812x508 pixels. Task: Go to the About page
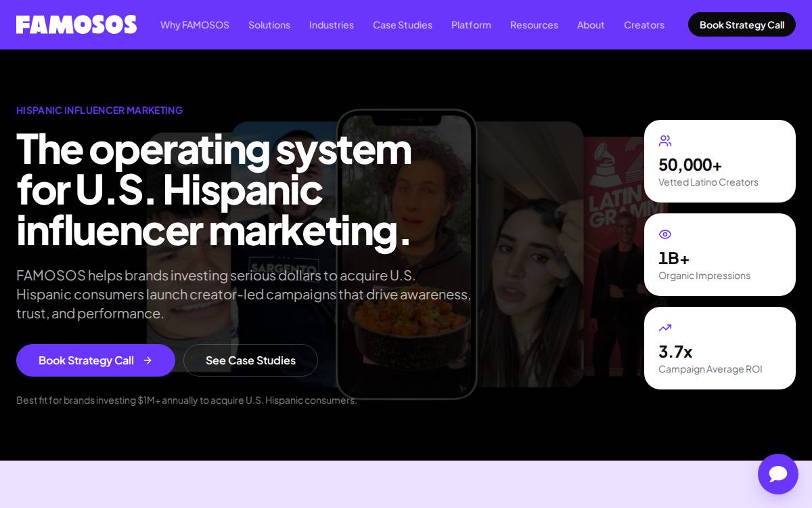tap(591, 25)
